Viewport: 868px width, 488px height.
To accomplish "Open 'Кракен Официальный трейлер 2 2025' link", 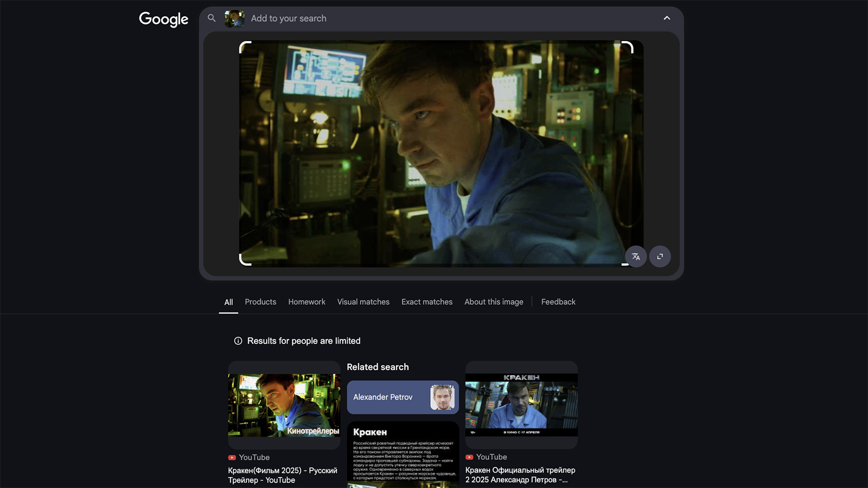I will click(520, 475).
